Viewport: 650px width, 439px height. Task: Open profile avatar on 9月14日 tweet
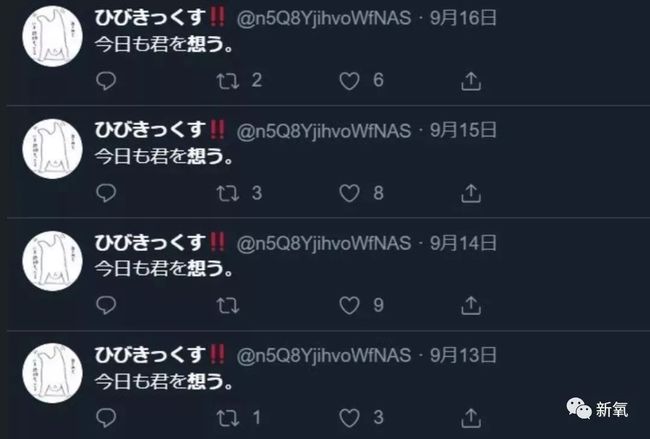(x=52, y=261)
